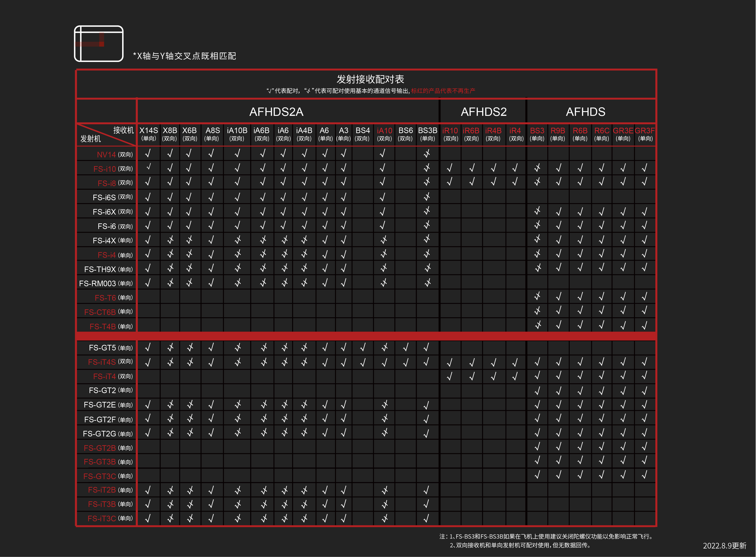Select the FS-CT6B transmitter row label

[108, 312]
